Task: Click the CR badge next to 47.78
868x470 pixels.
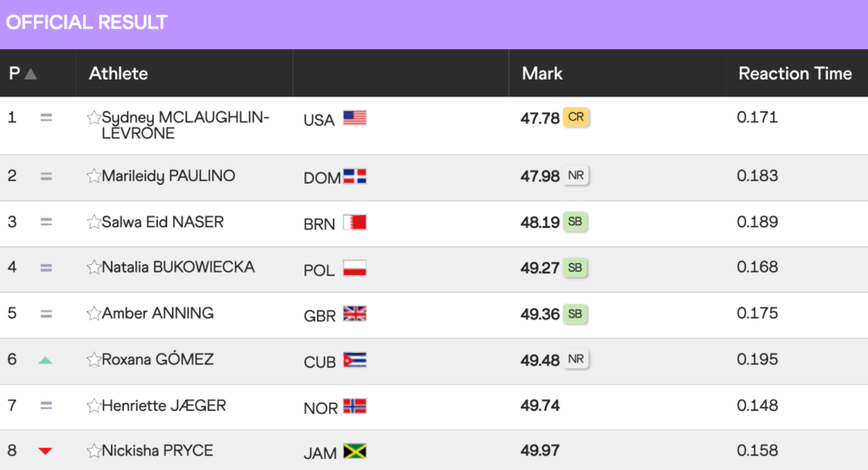Action: (x=576, y=117)
